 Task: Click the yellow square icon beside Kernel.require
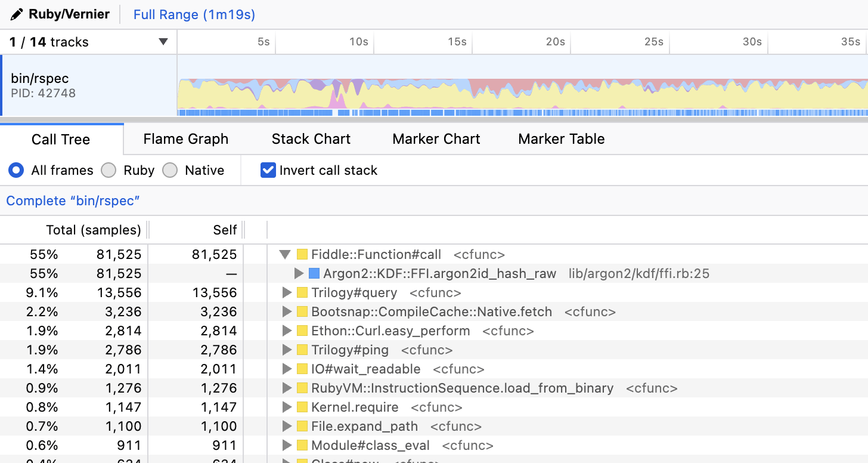tap(302, 408)
